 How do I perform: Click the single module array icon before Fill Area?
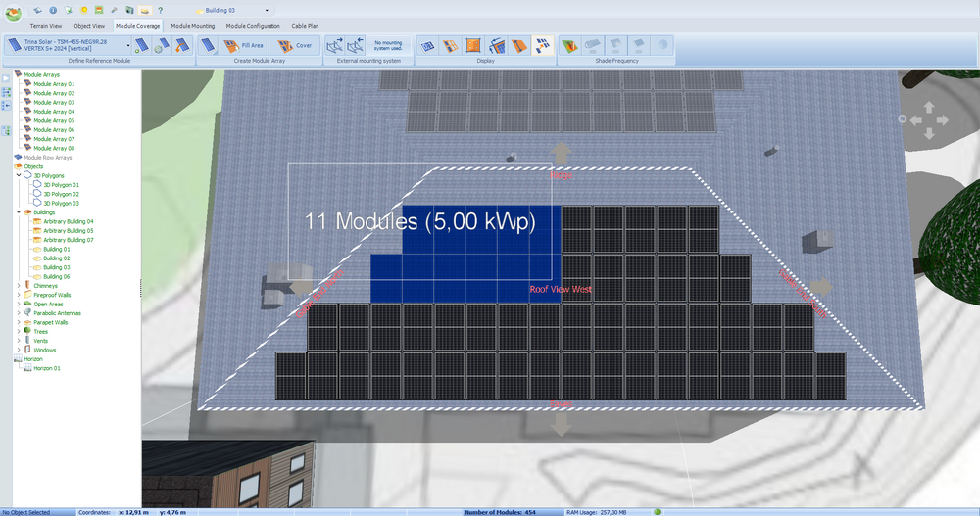(210, 45)
